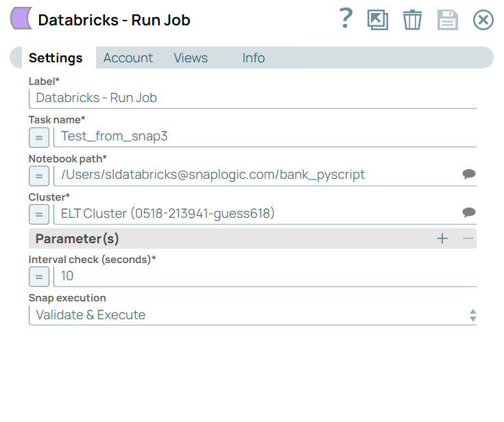This screenshot has width=504, height=422.
Task: Delete the snap with trash icon
Action: 412,20
